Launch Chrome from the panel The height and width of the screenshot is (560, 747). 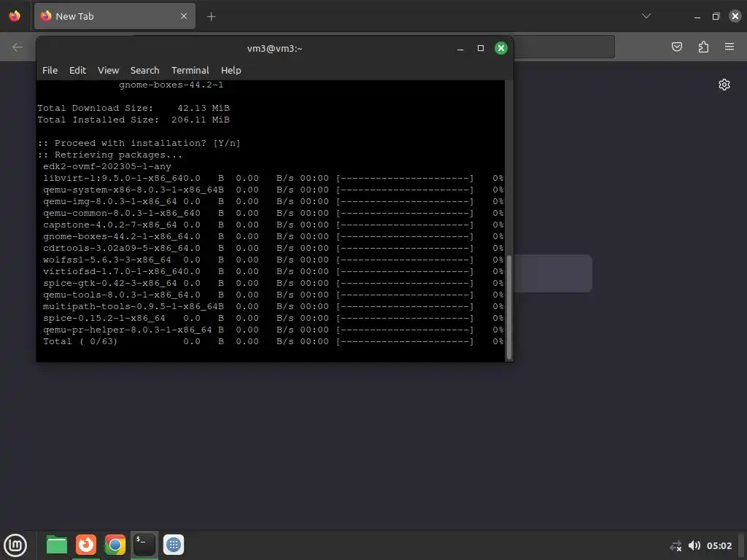[115, 545]
